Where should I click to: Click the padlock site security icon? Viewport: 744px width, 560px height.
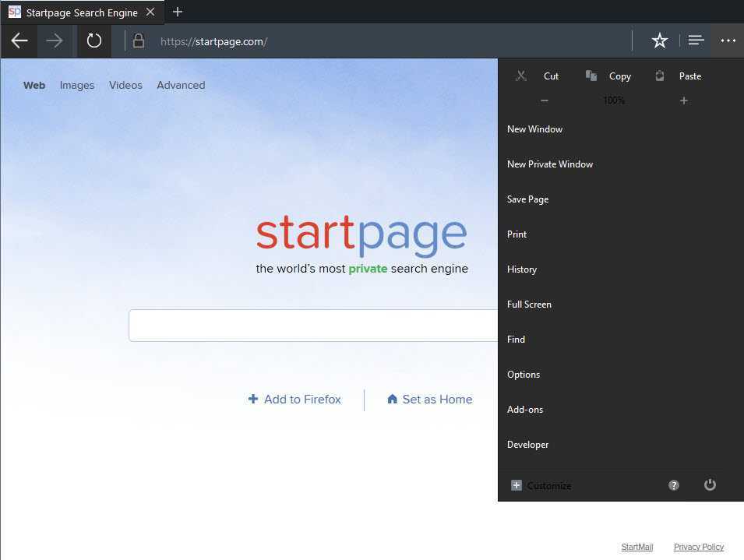[x=138, y=41]
